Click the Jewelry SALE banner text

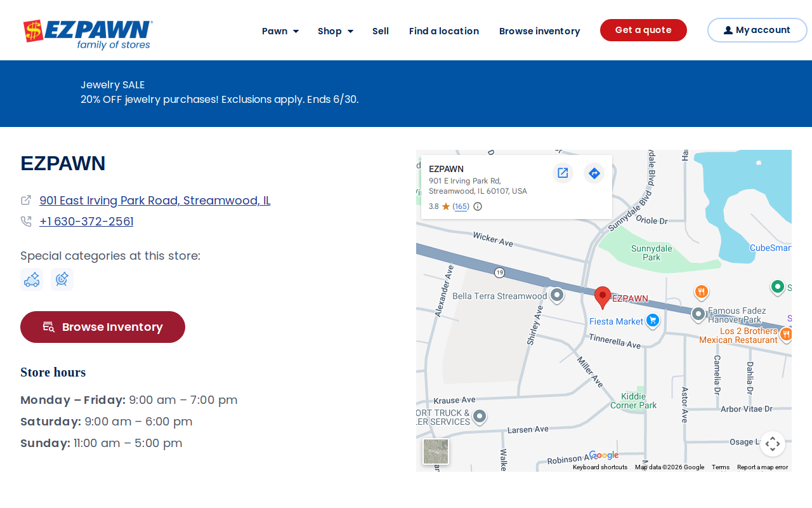(113, 84)
